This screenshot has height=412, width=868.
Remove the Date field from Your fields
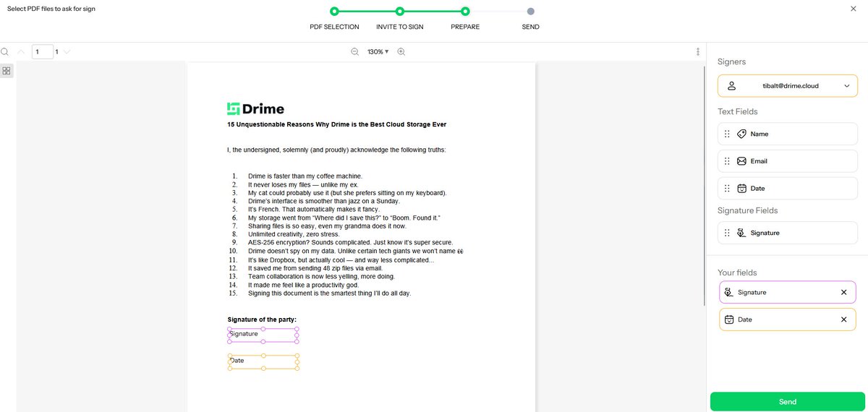click(843, 319)
